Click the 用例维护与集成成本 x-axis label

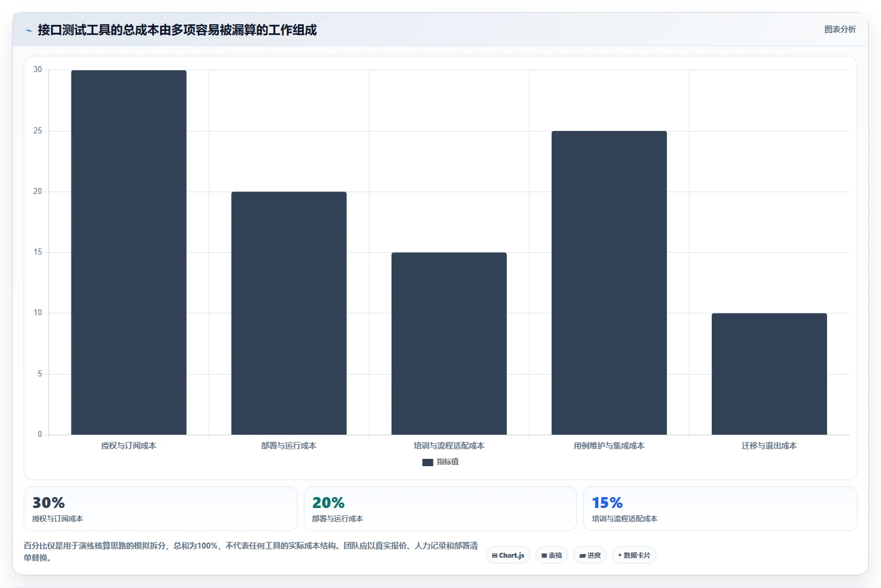pos(609,446)
